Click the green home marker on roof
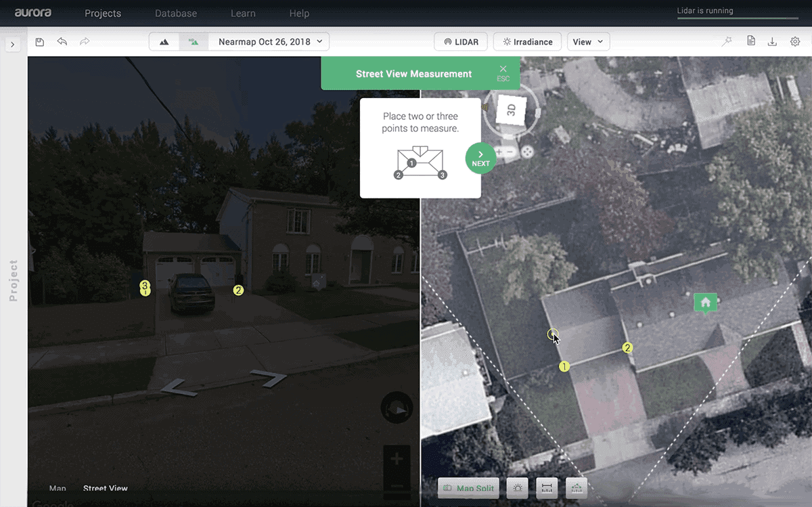The image size is (812, 507). coord(705,303)
